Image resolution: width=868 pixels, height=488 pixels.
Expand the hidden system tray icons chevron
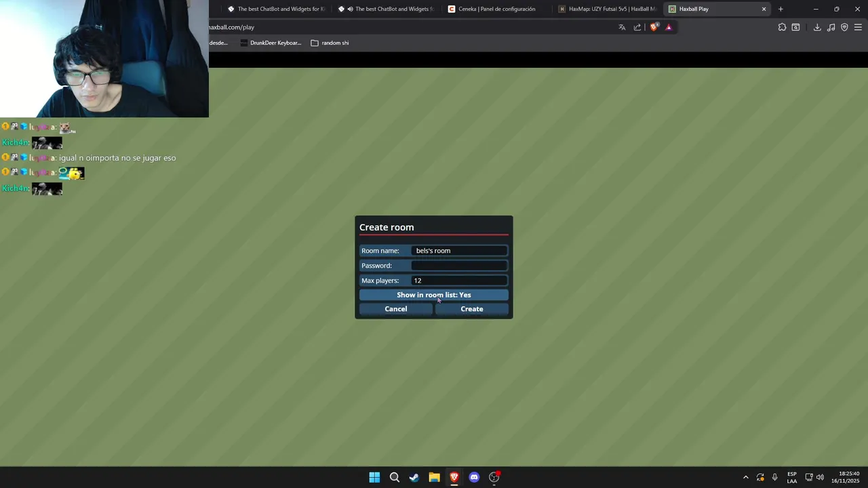click(746, 477)
